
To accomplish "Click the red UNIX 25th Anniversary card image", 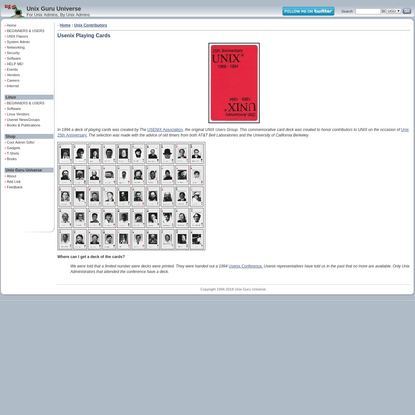I will click(234, 83).
